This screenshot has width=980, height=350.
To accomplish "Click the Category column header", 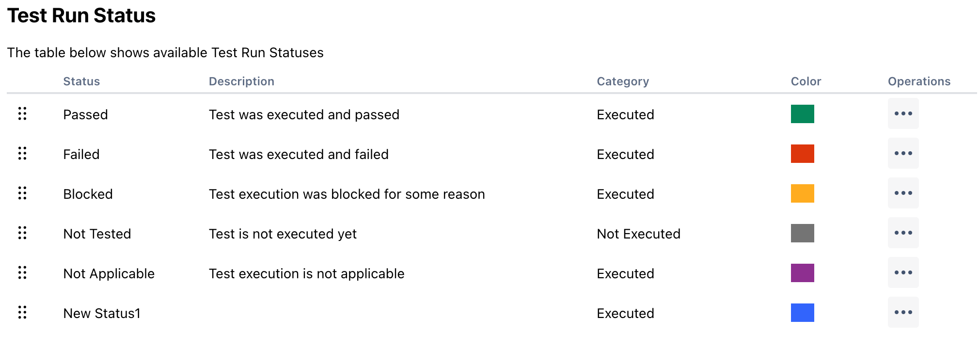I will (623, 81).
